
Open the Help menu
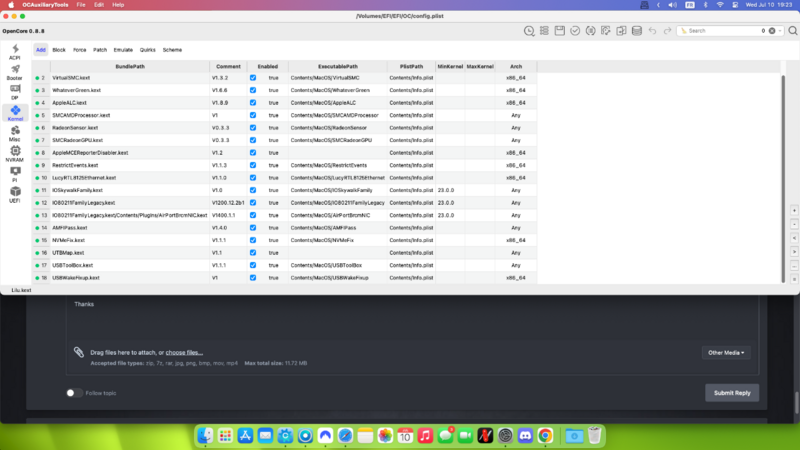coord(118,5)
